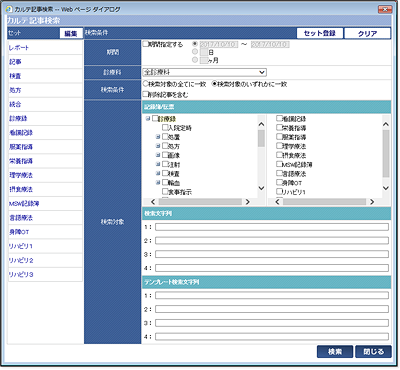
Task: Check the 身障OT checkbox in right list
Action: (279, 182)
